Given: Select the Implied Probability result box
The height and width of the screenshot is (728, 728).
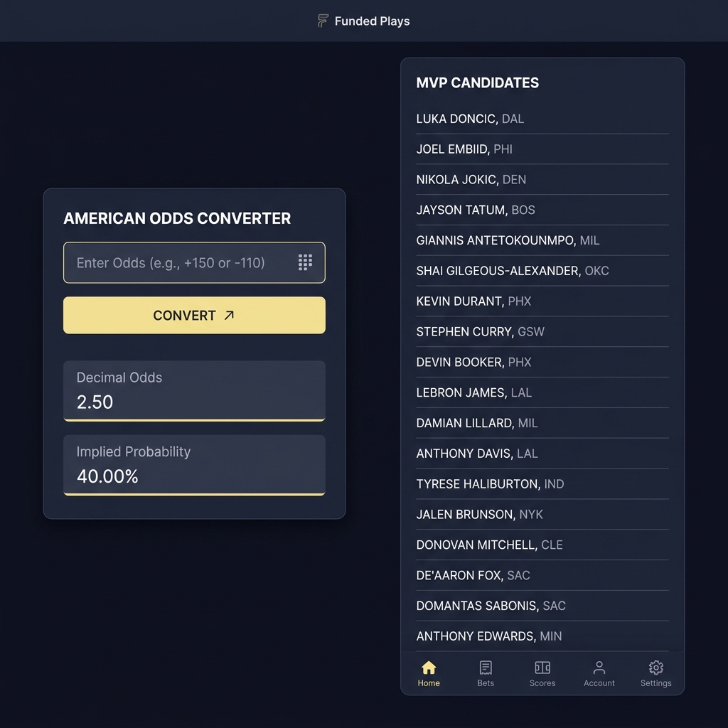Looking at the screenshot, I should (194, 465).
